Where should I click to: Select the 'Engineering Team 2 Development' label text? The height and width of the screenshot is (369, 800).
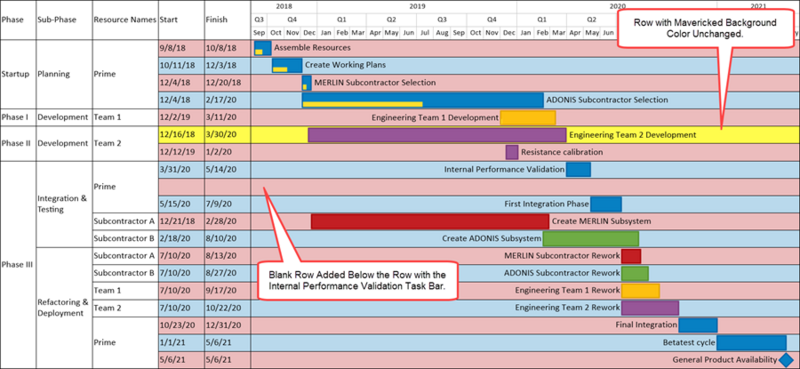coord(633,135)
